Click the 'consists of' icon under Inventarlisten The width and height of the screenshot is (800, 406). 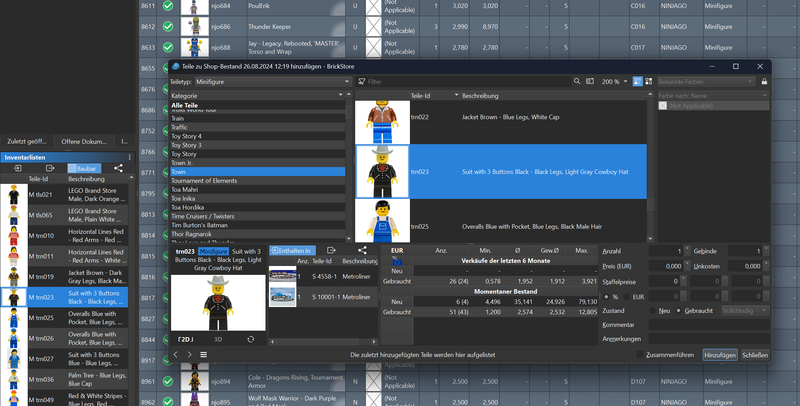49,168
